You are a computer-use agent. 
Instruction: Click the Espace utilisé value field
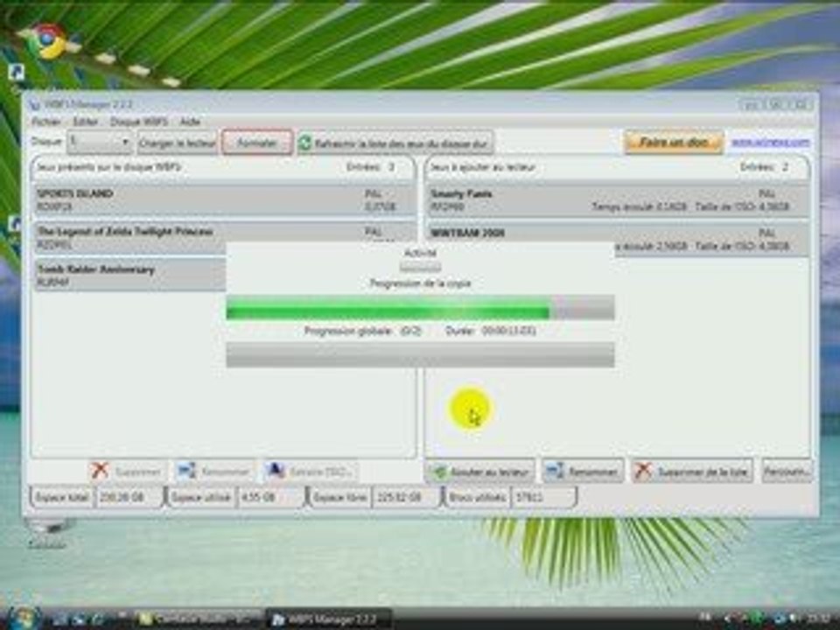270,497
